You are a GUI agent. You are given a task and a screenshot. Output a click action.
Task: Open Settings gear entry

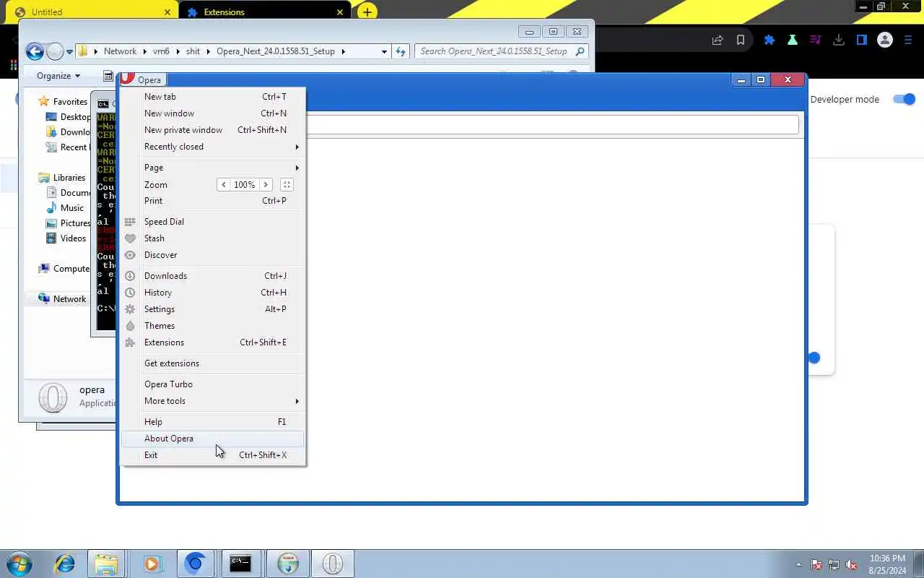(214, 309)
